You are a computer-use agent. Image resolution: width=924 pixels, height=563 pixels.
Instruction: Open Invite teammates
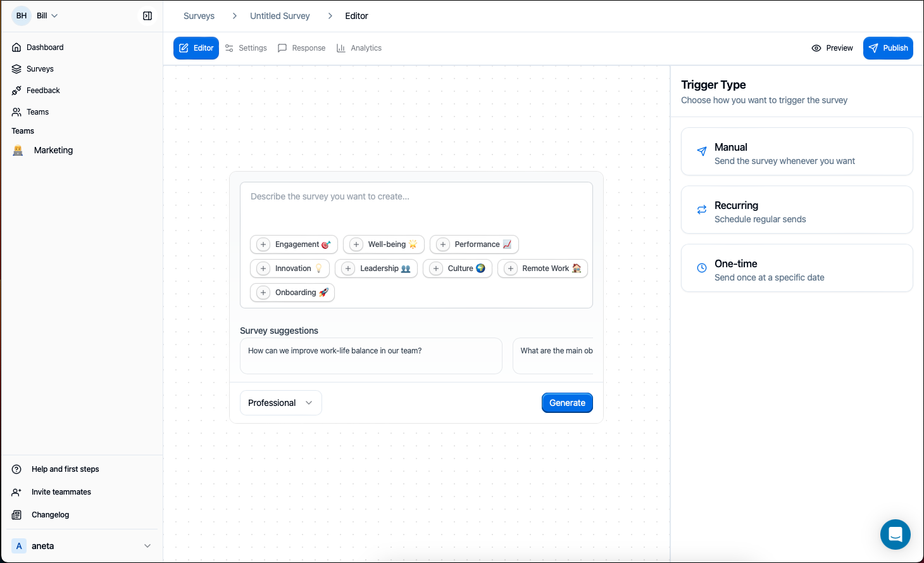(61, 491)
